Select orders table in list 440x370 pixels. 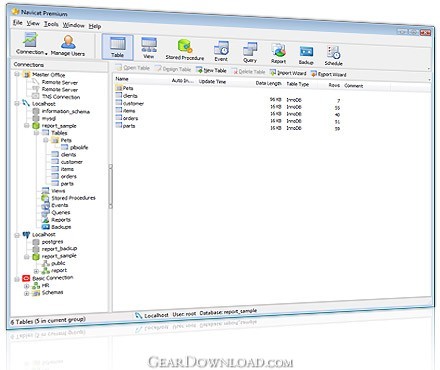(127, 118)
